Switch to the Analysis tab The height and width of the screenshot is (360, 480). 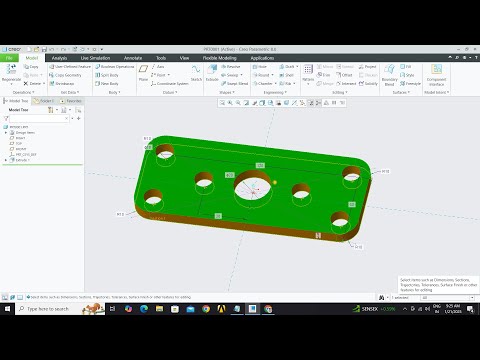tap(59, 58)
